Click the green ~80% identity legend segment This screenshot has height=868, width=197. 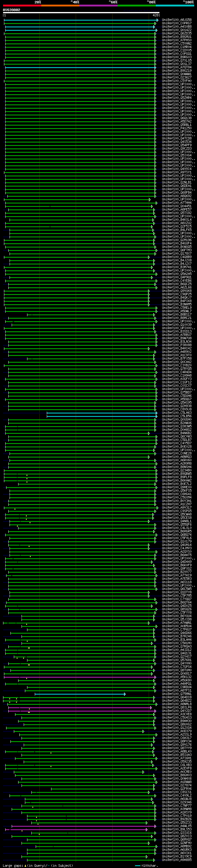click(137, 6)
